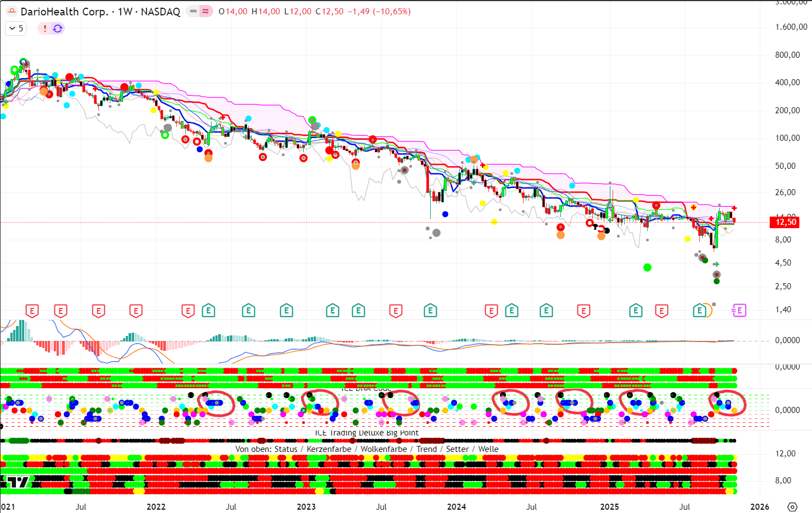
Task: Click the 2025 label on the time axis
Action: [609, 506]
